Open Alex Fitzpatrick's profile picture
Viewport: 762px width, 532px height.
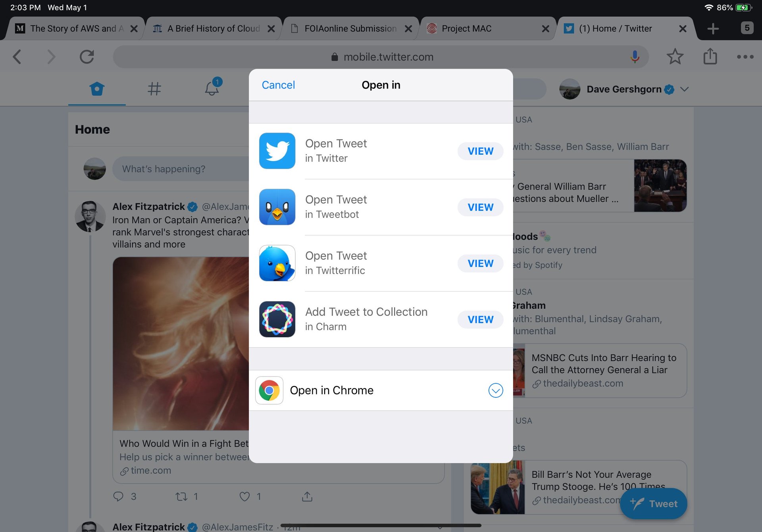[90, 216]
